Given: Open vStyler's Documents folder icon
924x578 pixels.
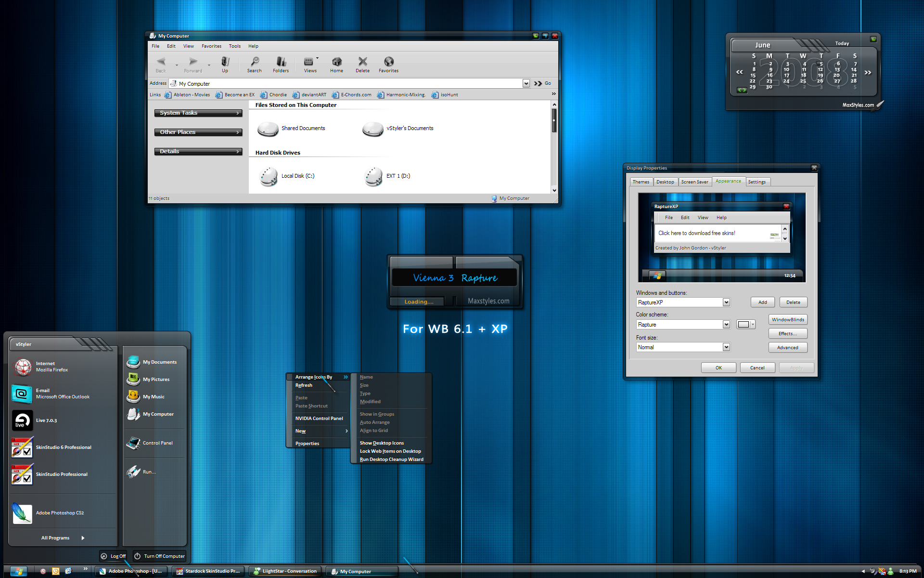Looking at the screenshot, I should pos(373,129).
